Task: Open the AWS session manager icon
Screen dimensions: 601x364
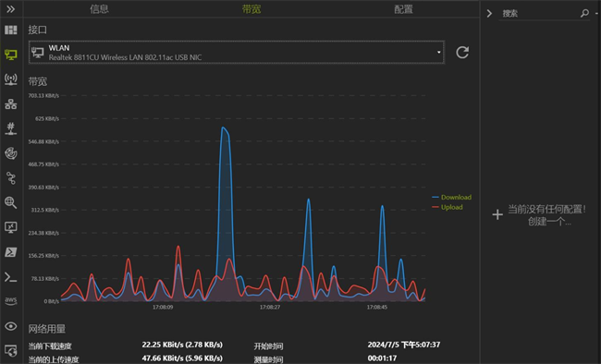Action: point(11,301)
